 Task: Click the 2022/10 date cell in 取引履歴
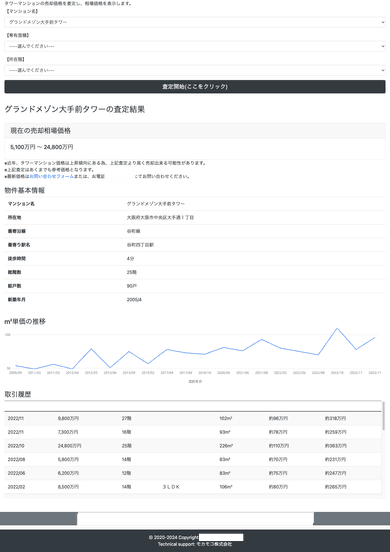tap(16, 446)
